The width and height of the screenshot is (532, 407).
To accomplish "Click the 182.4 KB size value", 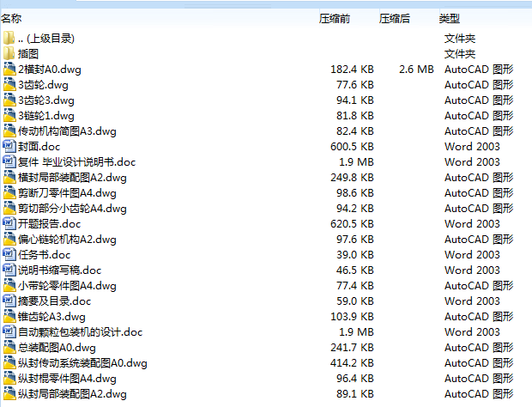I will click(352, 70).
